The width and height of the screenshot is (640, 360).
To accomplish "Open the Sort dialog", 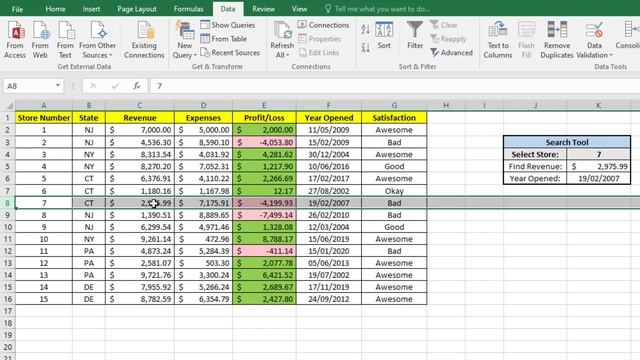I will tap(384, 36).
